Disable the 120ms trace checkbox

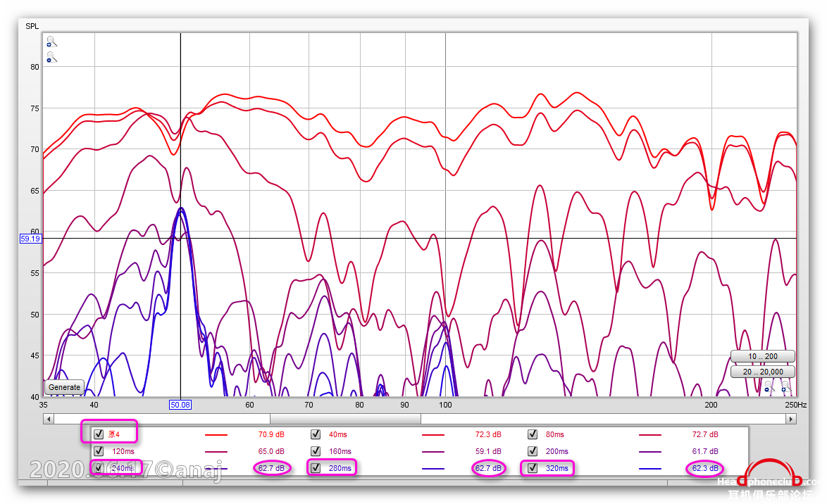tap(99, 451)
